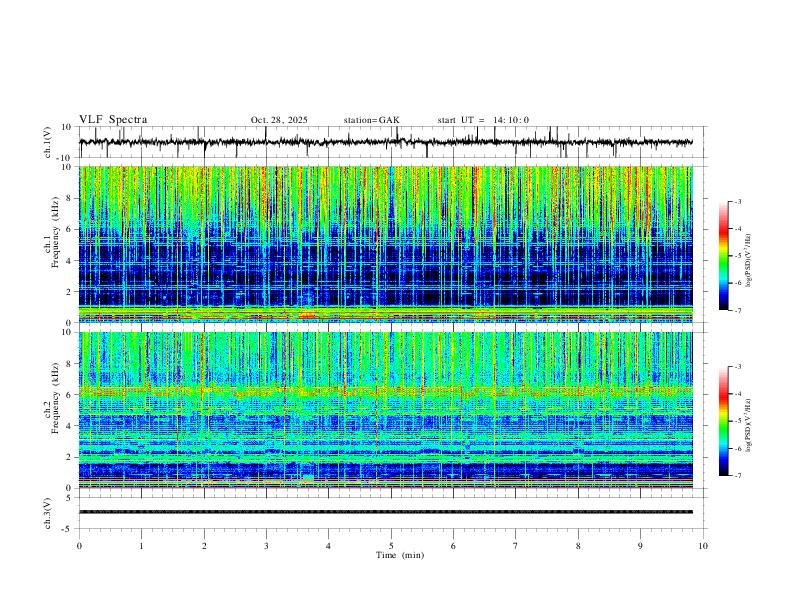Viewport: 792px width, 612px height.
Task: Click inside the ch.2 spectrogram plot
Action: tap(386, 410)
